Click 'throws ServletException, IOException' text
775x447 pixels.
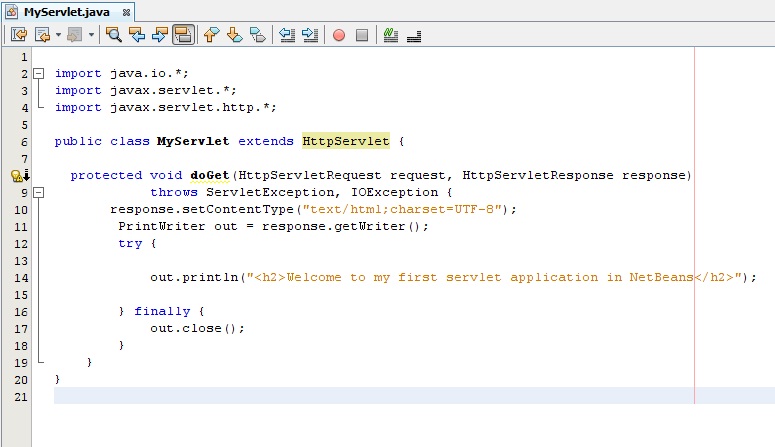pyautogui.click(x=294, y=192)
